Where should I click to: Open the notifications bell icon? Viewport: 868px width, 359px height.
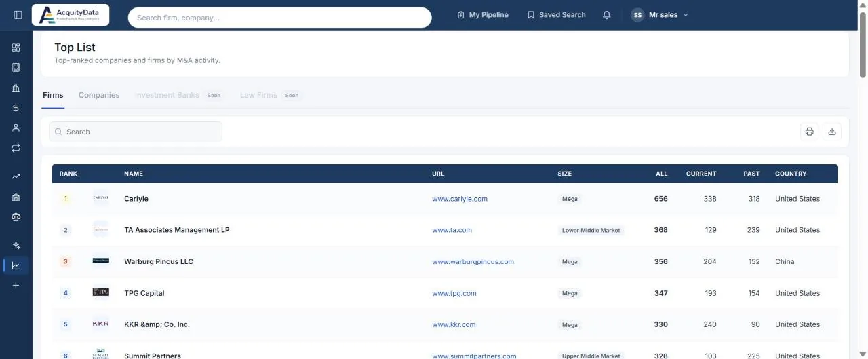coord(607,15)
